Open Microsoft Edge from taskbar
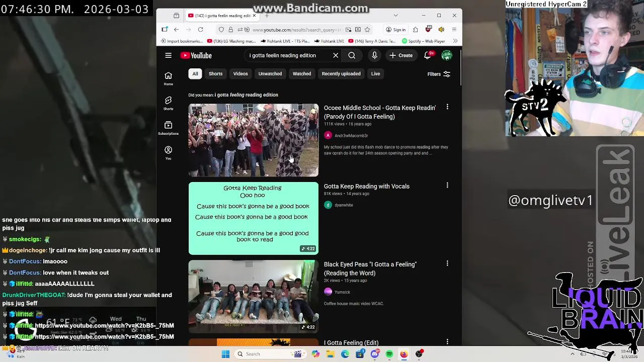The height and width of the screenshot is (362, 644). coord(345,354)
